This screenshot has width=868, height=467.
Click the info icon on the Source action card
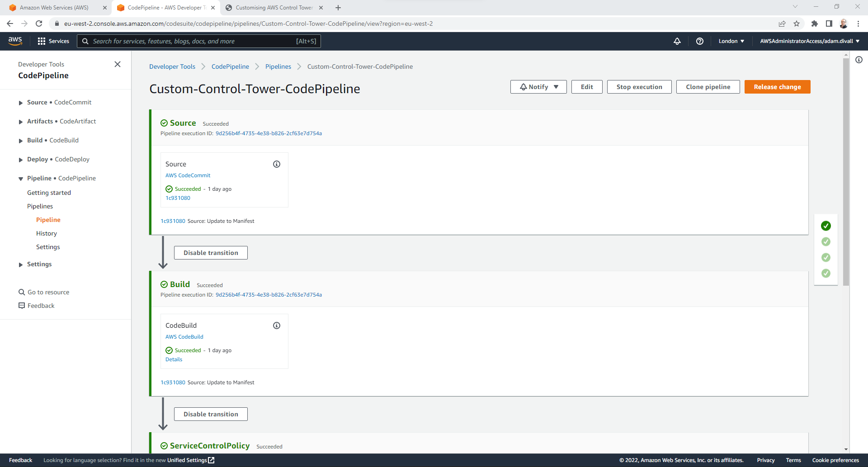pos(277,164)
